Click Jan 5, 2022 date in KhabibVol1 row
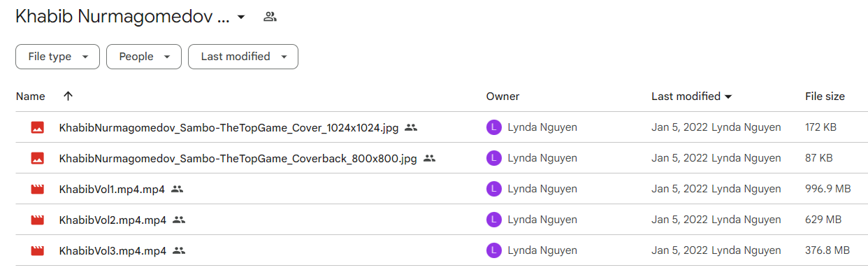 (679, 189)
